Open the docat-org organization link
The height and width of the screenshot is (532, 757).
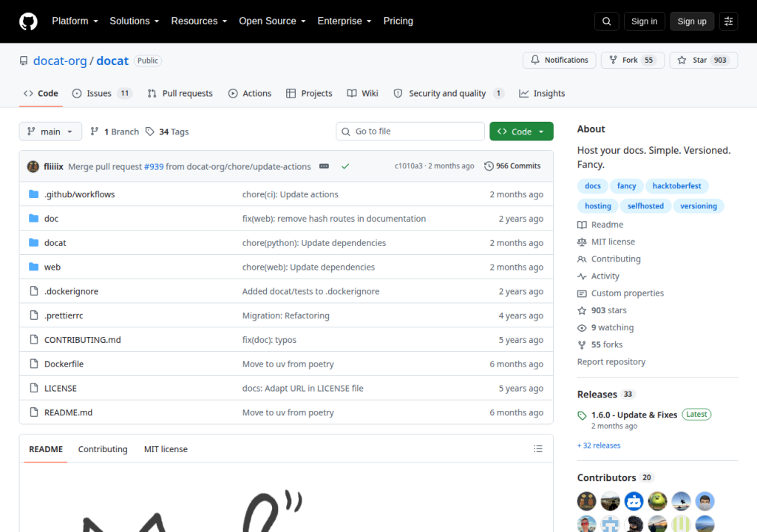click(60, 61)
